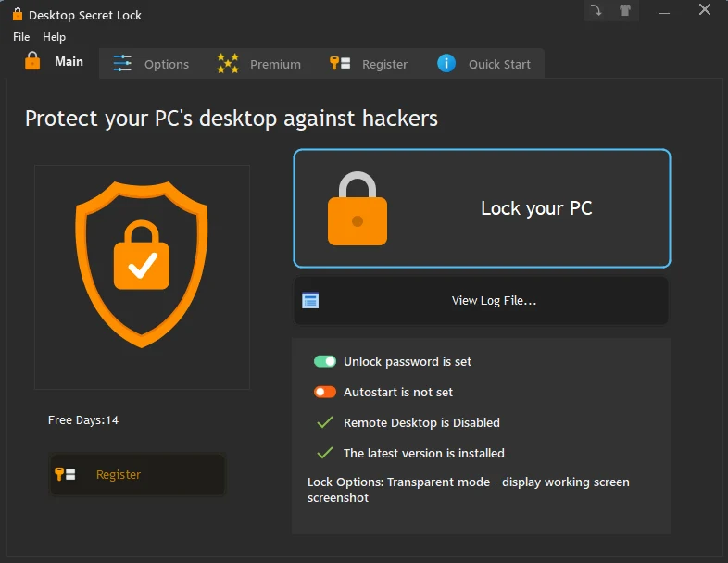Minimize the Desktop Secret Lock window

[664, 13]
